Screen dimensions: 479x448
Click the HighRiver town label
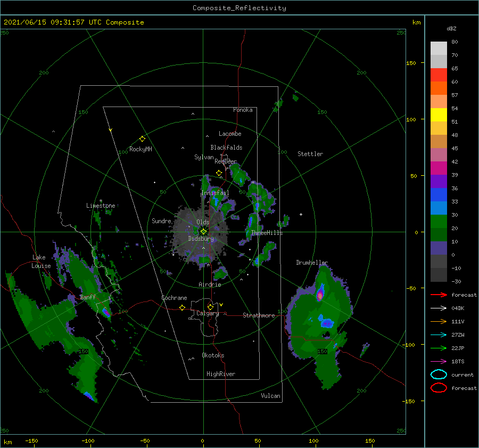coord(221,374)
